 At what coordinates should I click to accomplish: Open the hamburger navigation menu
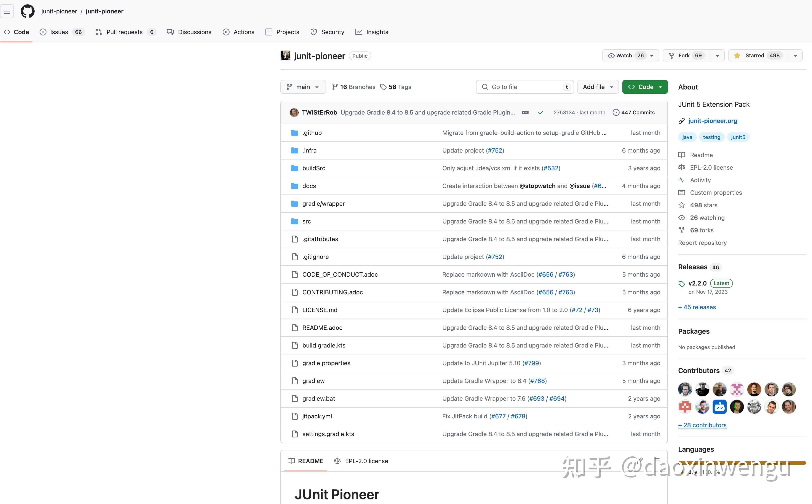(7, 11)
